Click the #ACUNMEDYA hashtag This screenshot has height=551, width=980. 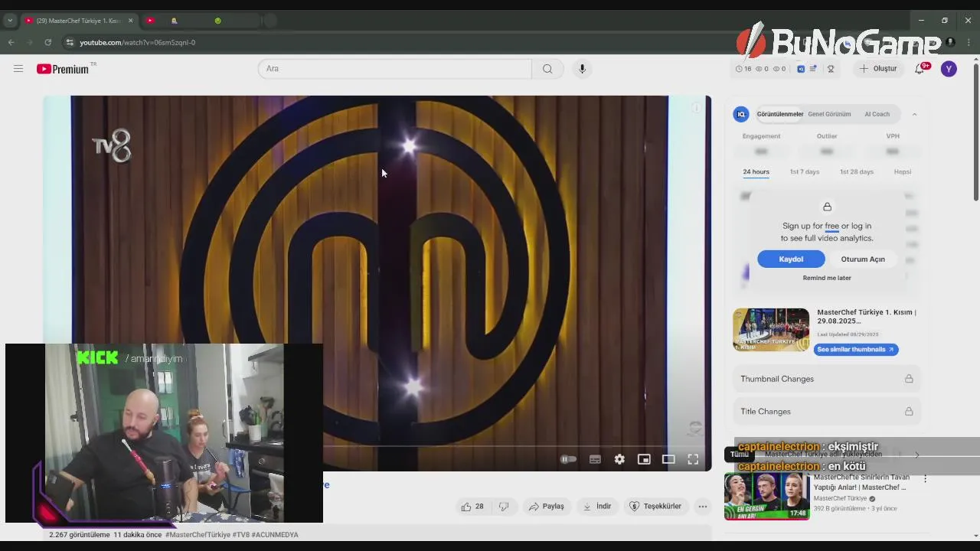click(x=275, y=535)
